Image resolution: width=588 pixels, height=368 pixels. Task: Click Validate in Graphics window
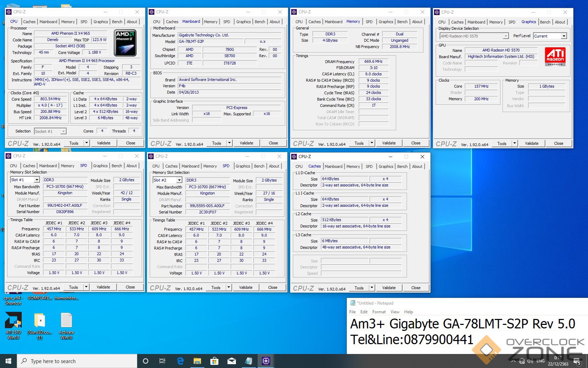click(532, 143)
